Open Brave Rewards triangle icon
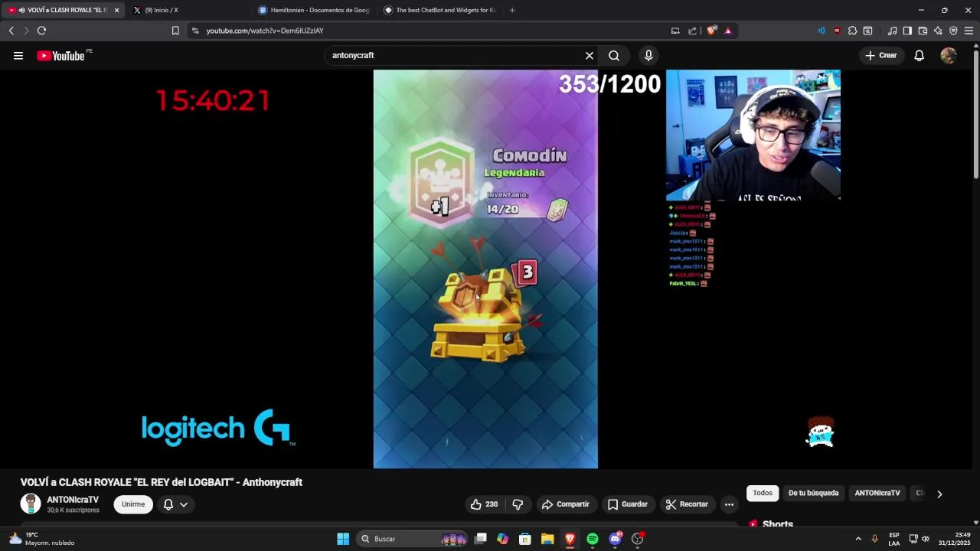The width and height of the screenshot is (980, 551). [x=728, y=31]
